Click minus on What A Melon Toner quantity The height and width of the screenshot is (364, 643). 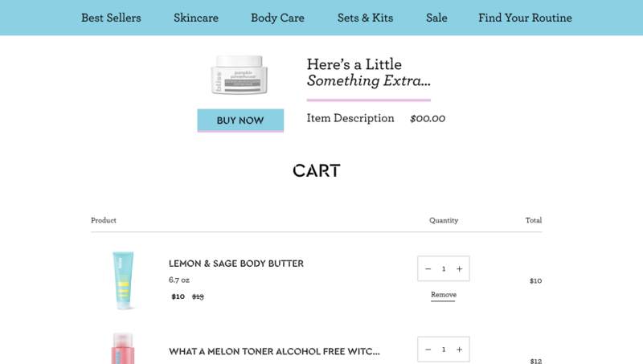(x=428, y=350)
